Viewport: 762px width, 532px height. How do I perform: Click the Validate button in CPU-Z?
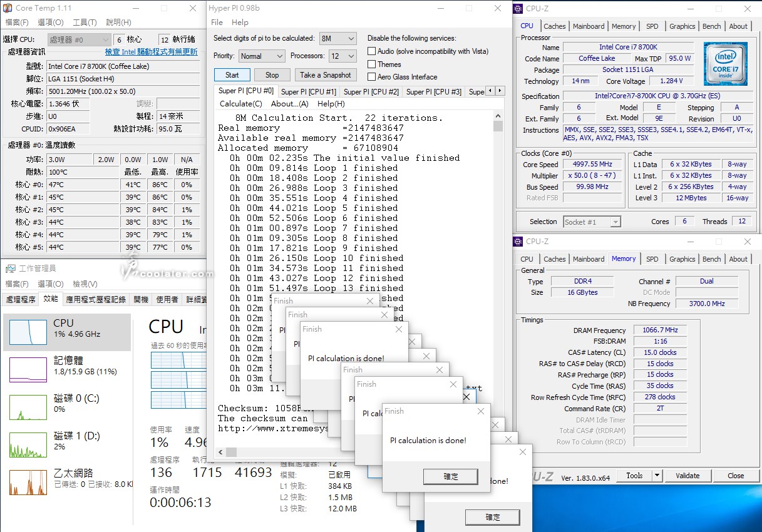click(687, 476)
